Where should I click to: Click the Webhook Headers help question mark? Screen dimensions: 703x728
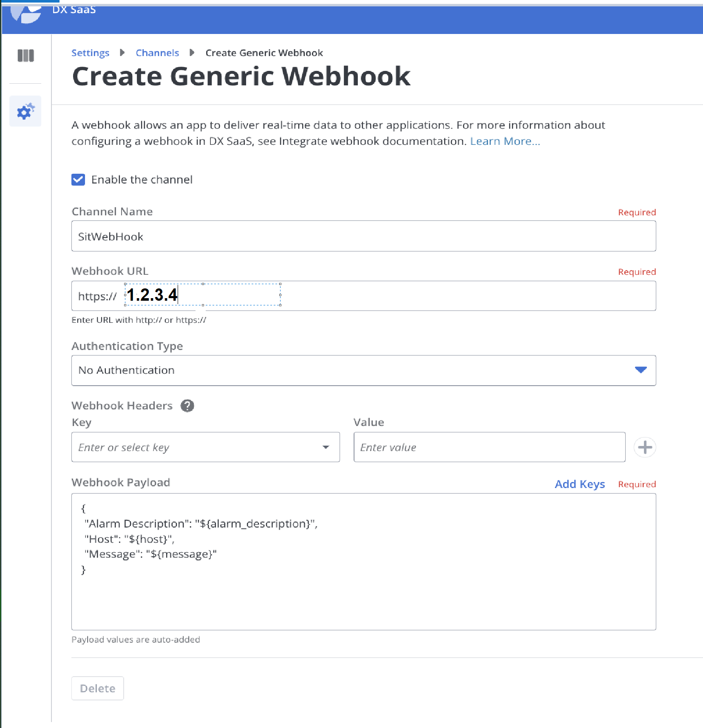click(x=187, y=406)
